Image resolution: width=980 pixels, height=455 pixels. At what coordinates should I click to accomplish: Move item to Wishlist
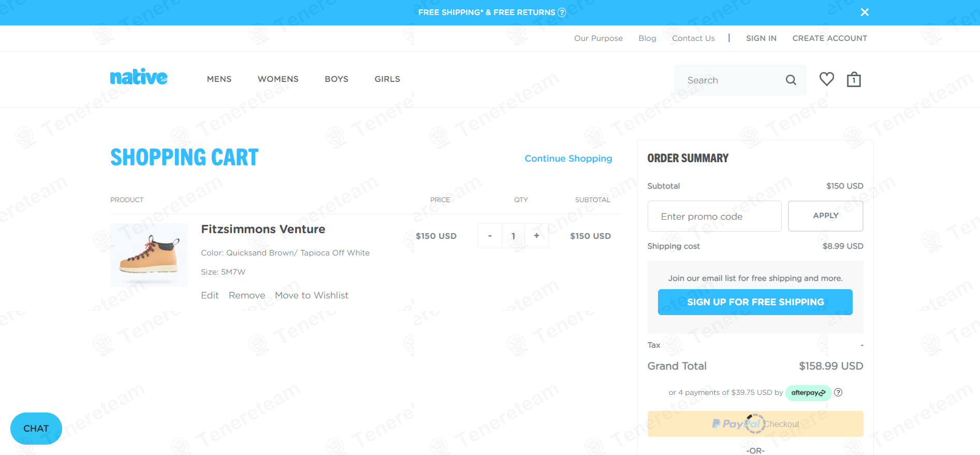312,295
